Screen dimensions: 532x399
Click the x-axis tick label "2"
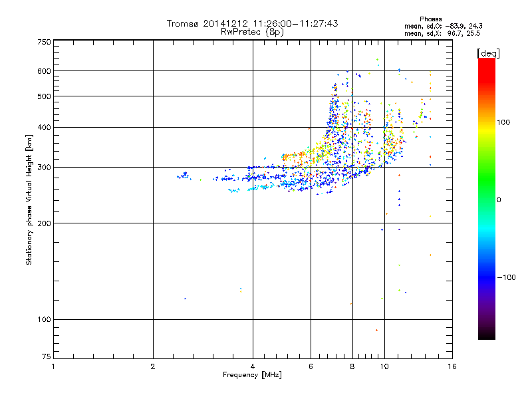pos(153,366)
